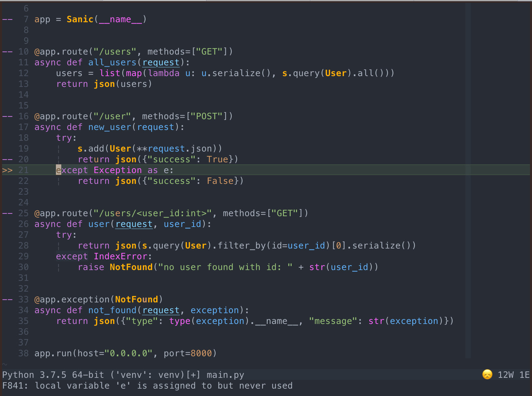The height and width of the screenshot is (396, 532).
Task: Click '"0.0.0.0"' host string on line 38
Action: click(129, 353)
